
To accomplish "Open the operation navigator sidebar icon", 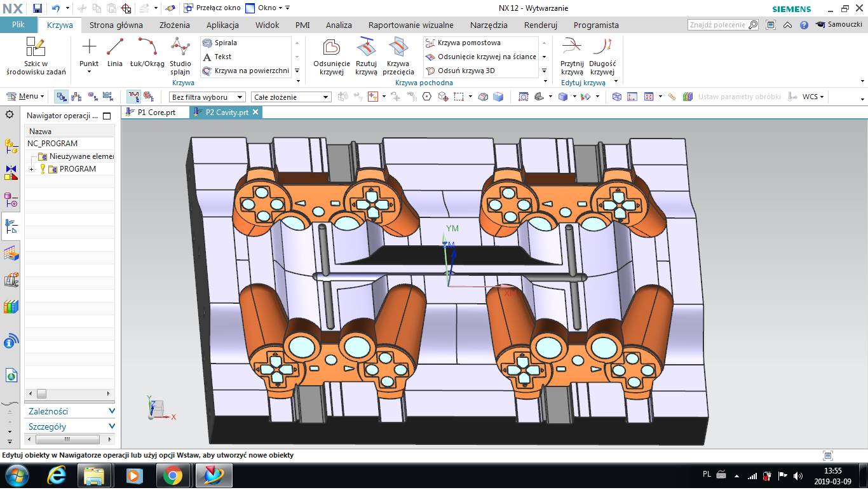I will point(11,226).
